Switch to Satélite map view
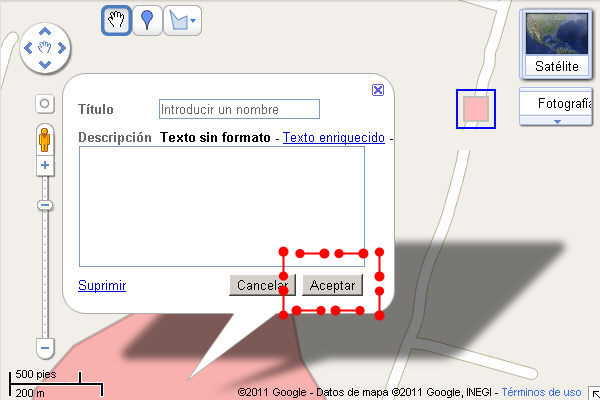The height and width of the screenshot is (400, 600). pyautogui.click(x=556, y=44)
